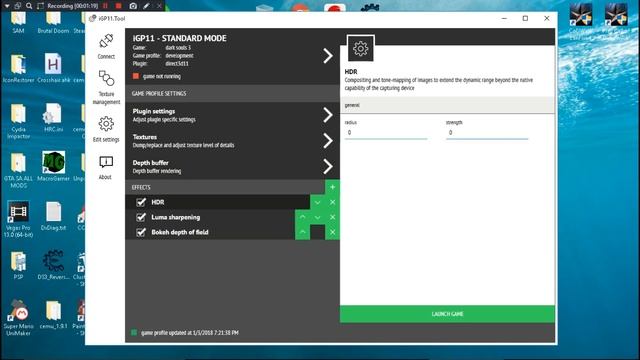Open the GTA SA ALL MODS folder
640x360 pixels.
(18, 170)
